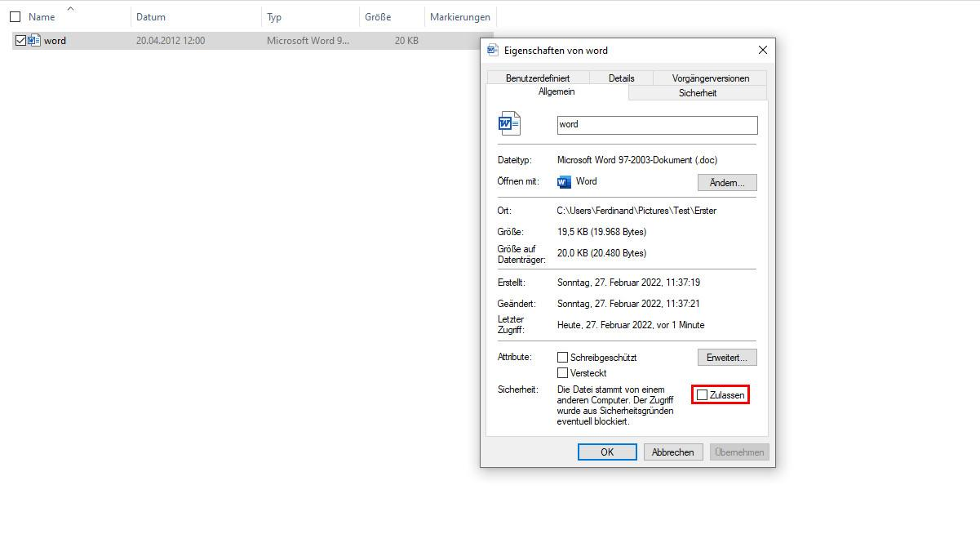Sort by the Datum column header

[x=151, y=16]
